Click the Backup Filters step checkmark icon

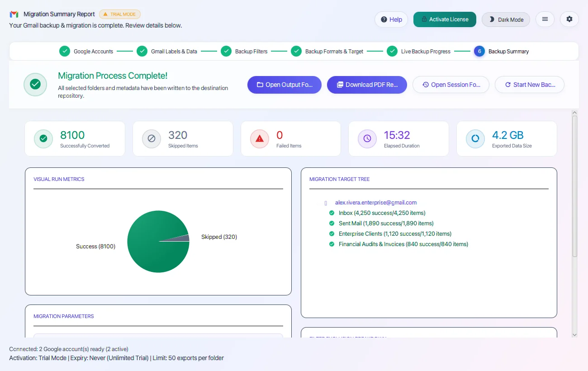226,51
